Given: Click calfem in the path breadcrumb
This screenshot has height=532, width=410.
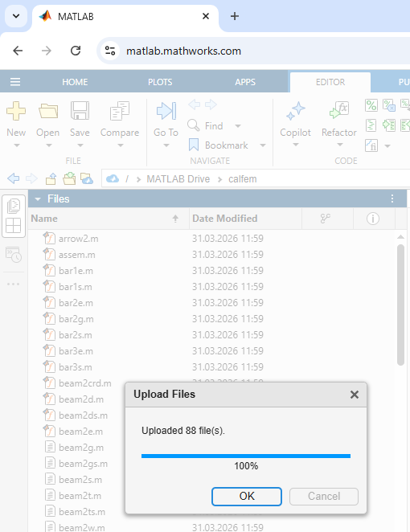Looking at the screenshot, I should click(242, 178).
